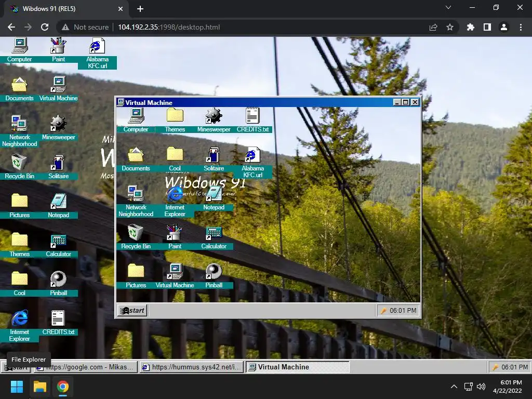The height and width of the screenshot is (399, 532).
Task: Open File Explorer on the host taskbar
Action: (x=39, y=387)
